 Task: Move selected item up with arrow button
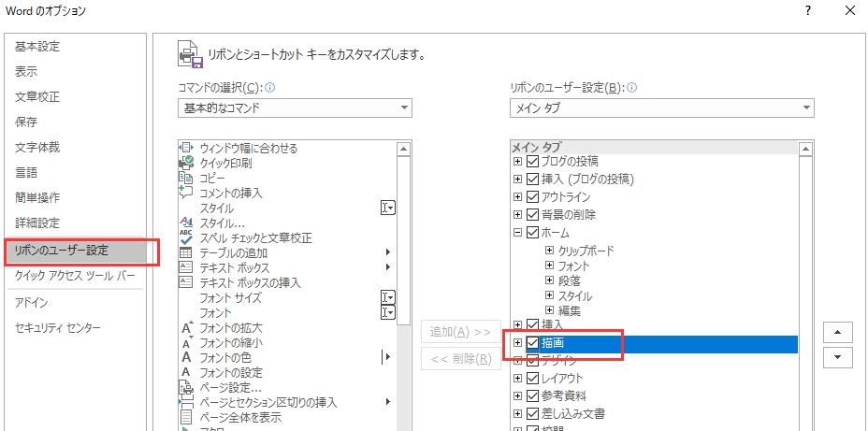(837, 332)
